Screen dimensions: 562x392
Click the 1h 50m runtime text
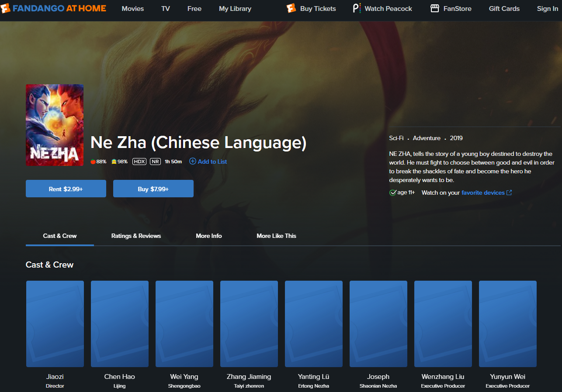click(x=173, y=162)
